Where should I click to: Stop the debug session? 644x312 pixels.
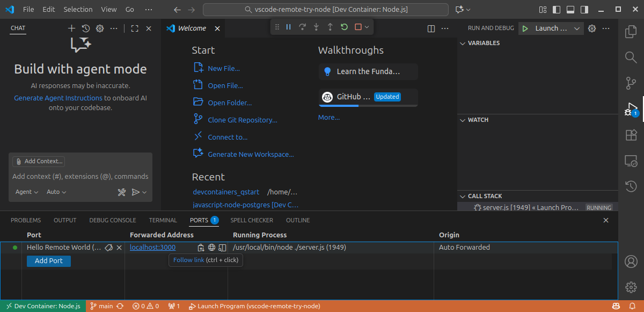[x=358, y=27]
